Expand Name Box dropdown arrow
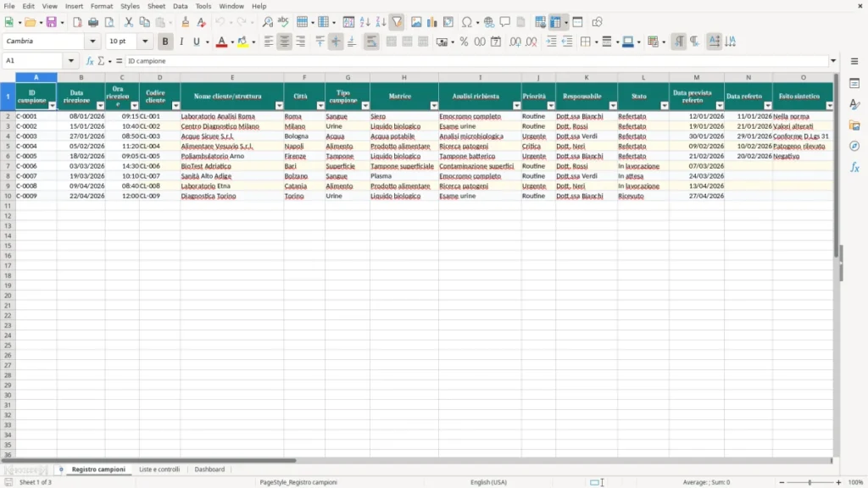Viewport: 868px width, 488px height. [x=71, y=61]
